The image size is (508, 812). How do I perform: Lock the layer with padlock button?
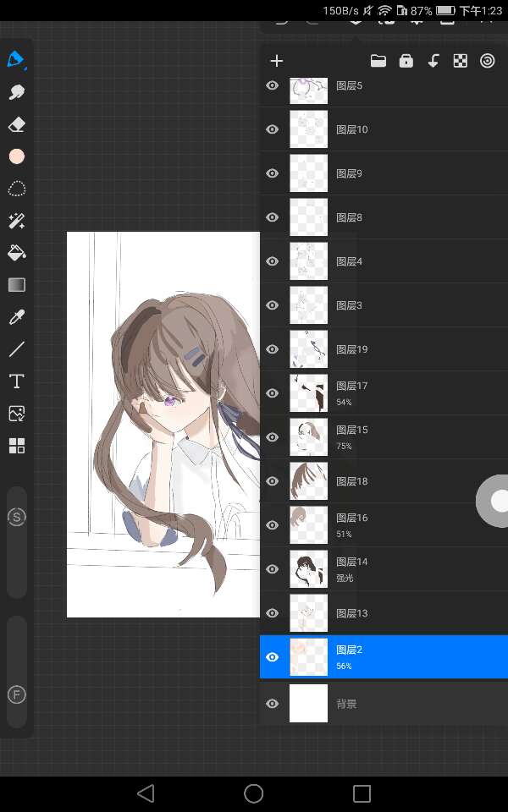click(406, 61)
